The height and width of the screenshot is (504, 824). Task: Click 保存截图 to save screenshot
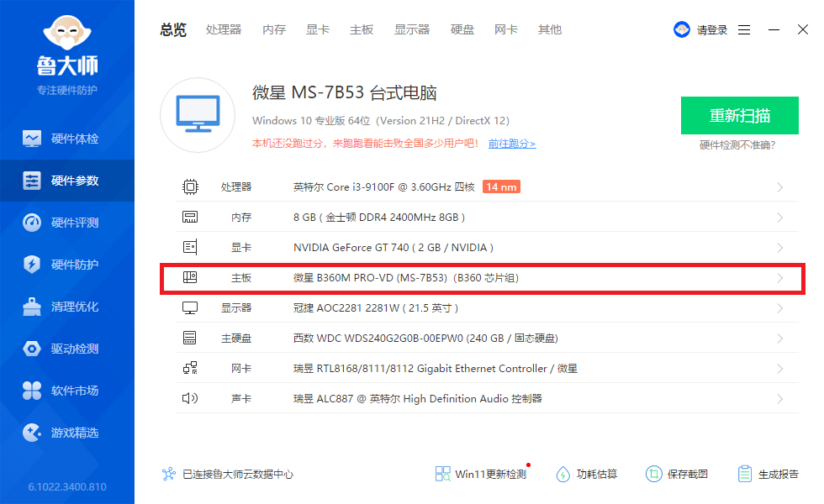click(x=677, y=474)
